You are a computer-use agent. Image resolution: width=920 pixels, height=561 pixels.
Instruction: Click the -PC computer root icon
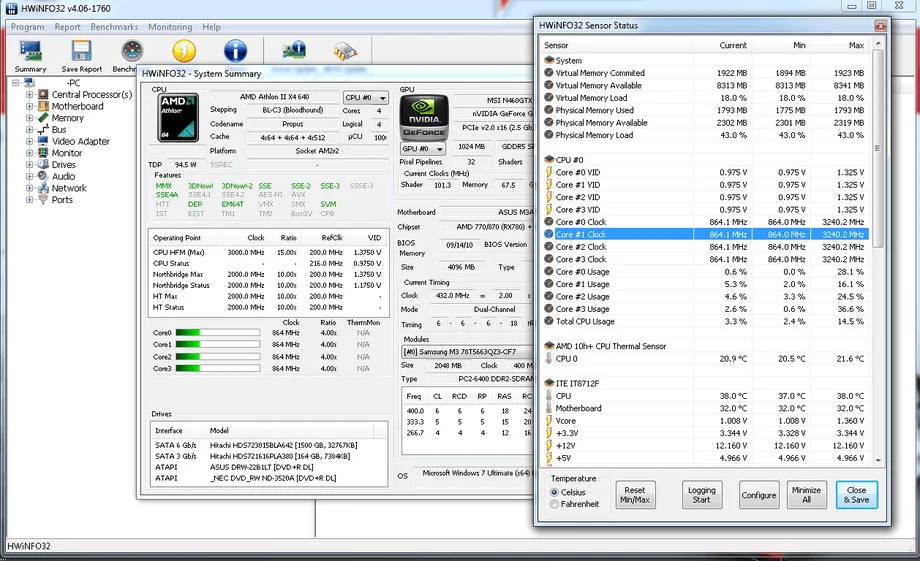click(x=29, y=83)
